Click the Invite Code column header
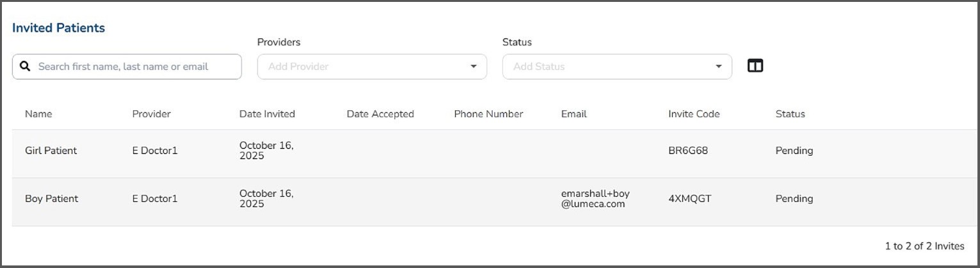Image resolution: width=980 pixels, height=268 pixels. pyautogui.click(x=694, y=114)
